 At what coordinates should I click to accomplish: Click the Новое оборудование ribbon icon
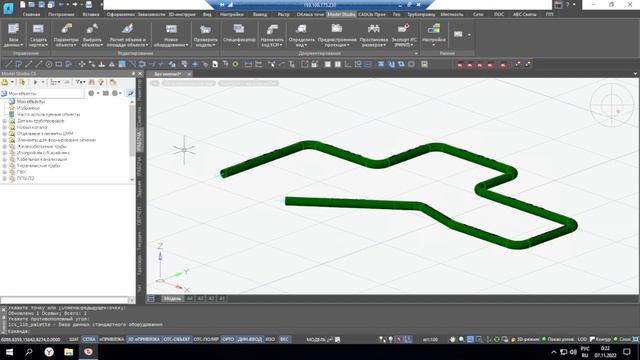coord(171,35)
